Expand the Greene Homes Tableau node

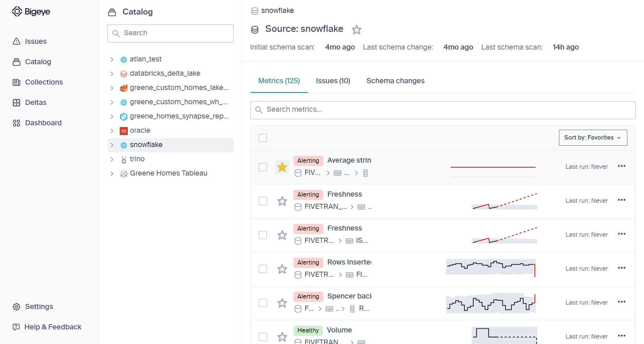tap(112, 174)
